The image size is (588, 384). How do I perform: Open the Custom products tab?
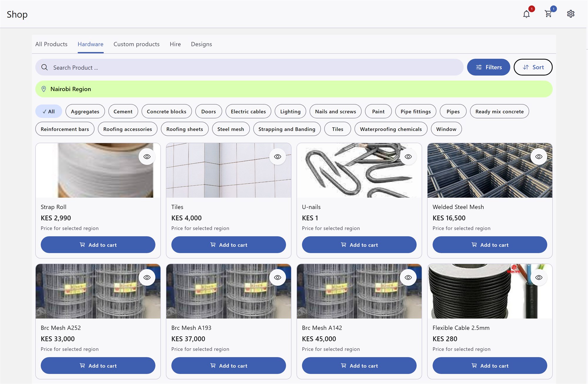136,44
